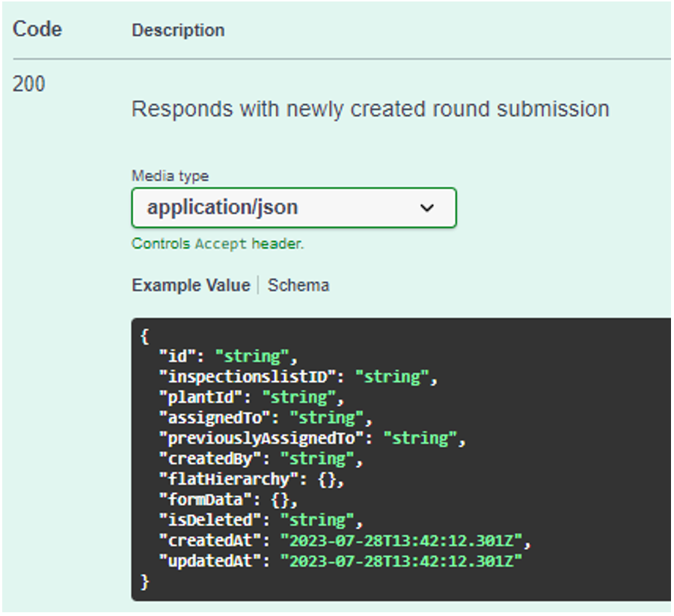
Task: Click the Media type label
Action: (170, 176)
